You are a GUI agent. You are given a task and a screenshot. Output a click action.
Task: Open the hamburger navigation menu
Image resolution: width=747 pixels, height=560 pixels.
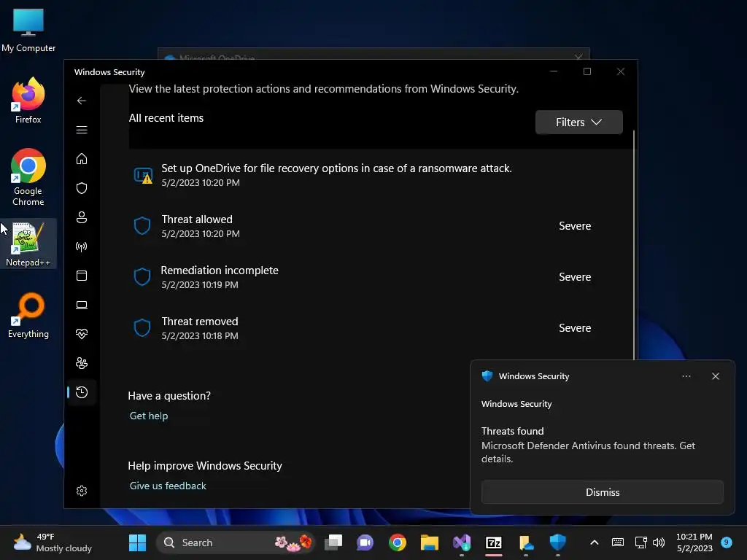tap(82, 130)
